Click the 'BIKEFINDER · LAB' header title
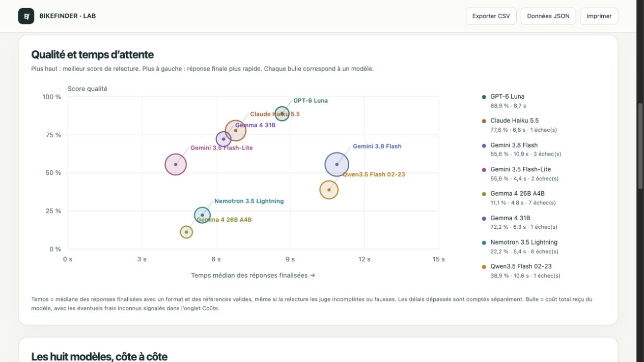 [x=68, y=16]
